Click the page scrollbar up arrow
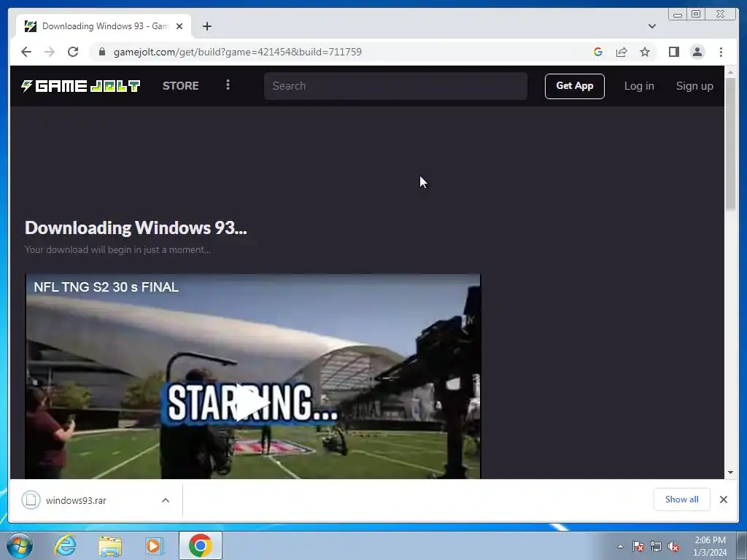 pos(730,72)
